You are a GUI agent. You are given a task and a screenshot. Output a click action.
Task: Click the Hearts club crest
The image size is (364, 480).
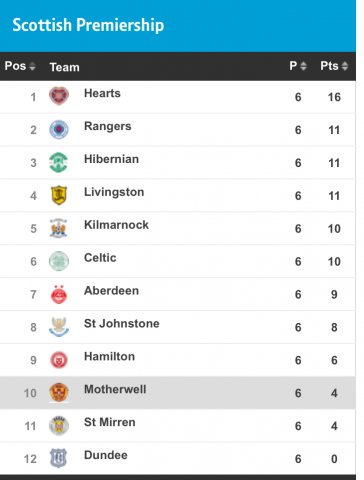(59, 96)
